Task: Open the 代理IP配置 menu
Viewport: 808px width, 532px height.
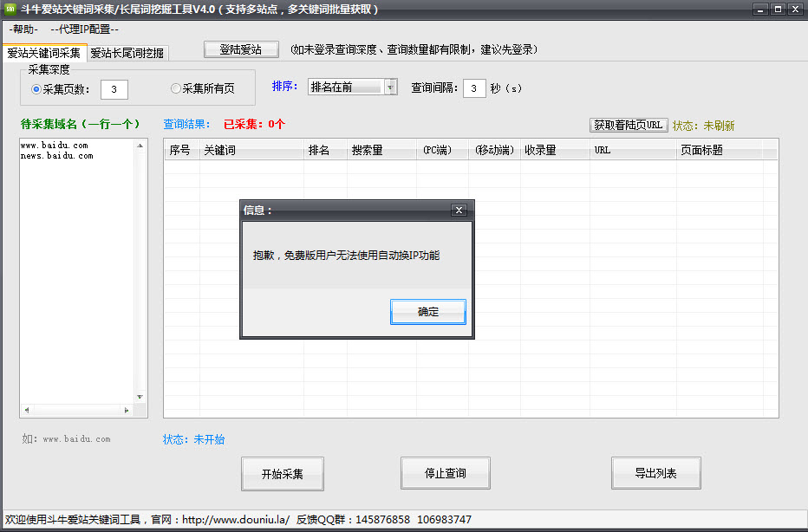Action: pos(84,29)
